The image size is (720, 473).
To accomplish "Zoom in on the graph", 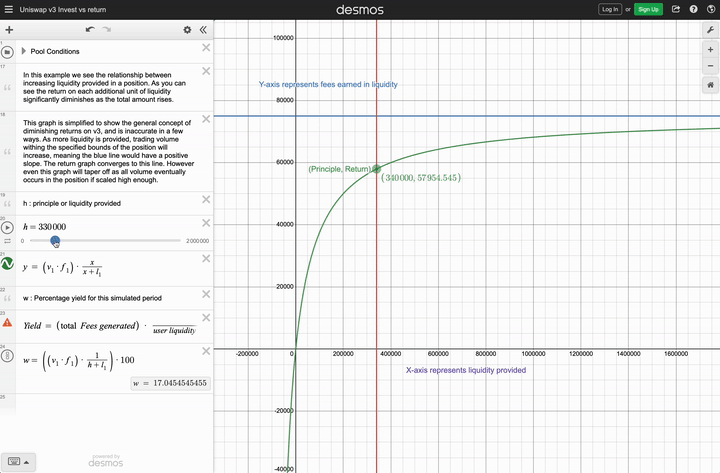I will (710, 50).
